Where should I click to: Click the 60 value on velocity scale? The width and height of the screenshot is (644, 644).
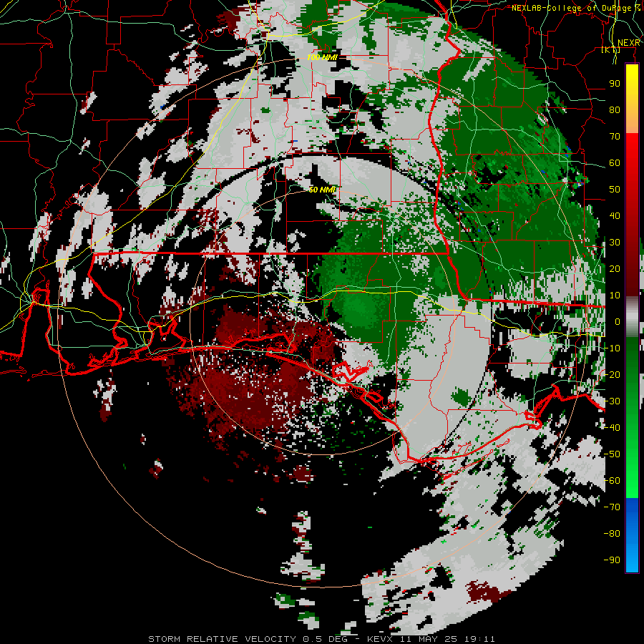[x=615, y=162]
